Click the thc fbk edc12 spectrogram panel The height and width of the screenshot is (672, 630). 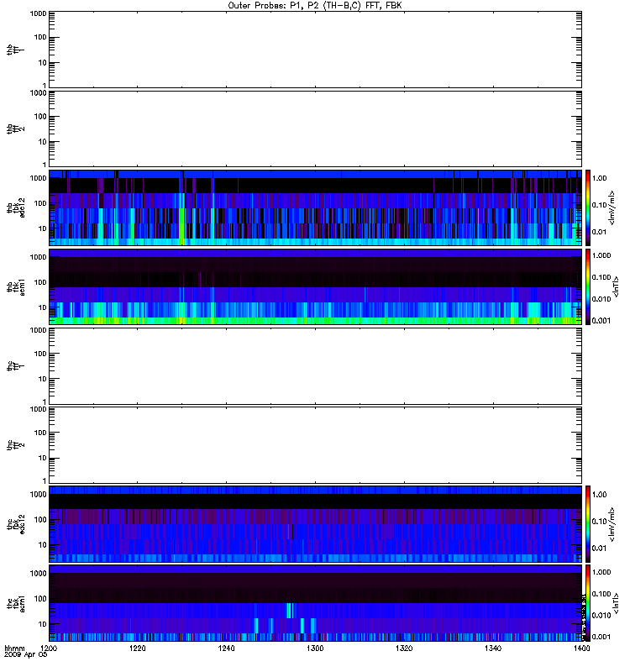315,523
